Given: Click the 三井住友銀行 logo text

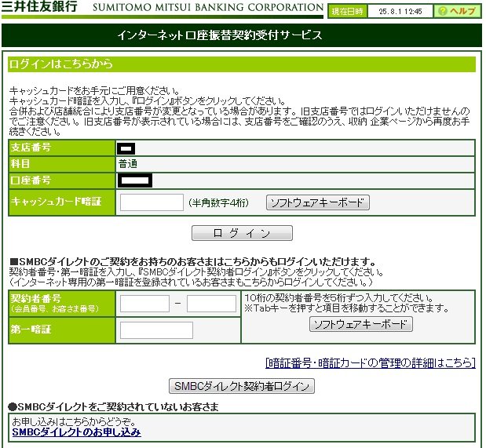Looking at the screenshot, I should pos(39,7).
